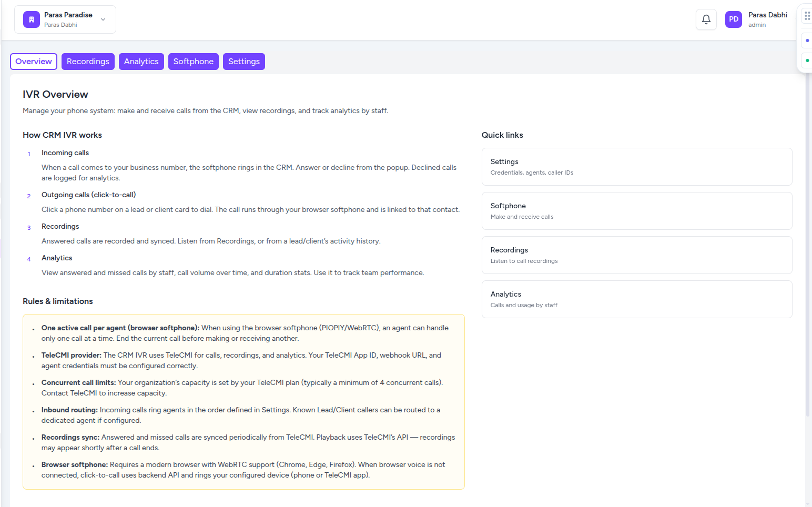Switch to the Settings tab
The image size is (812, 507).
click(x=243, y=62)
